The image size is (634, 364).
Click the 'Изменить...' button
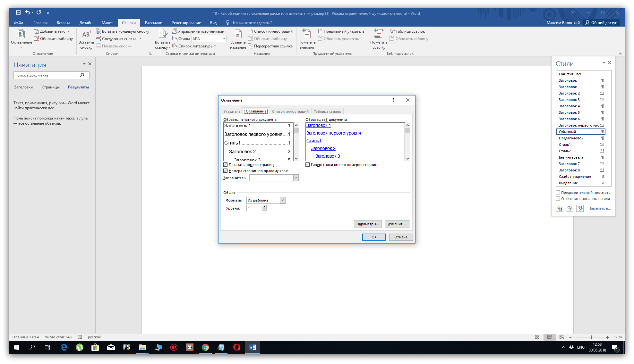click(x=397, y=224)
